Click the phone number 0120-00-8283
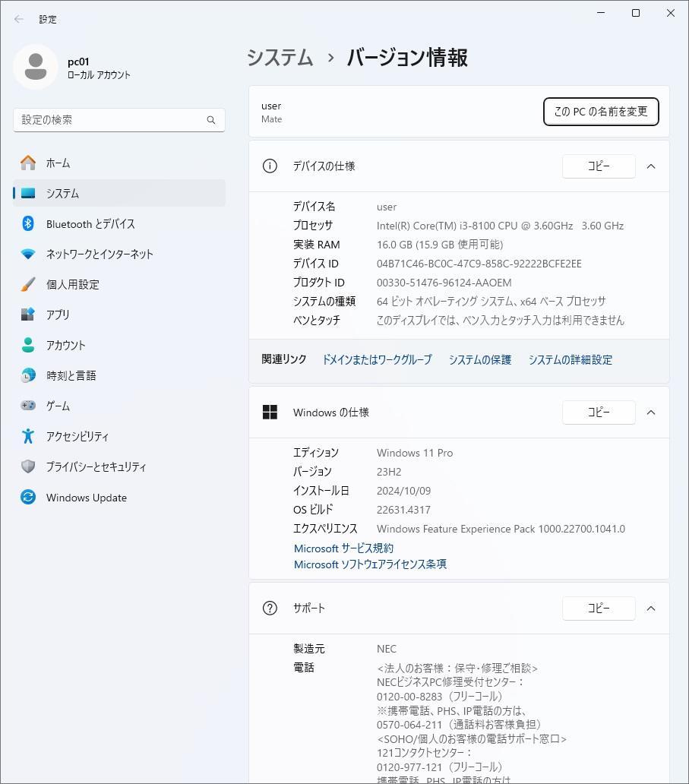Screen dimensions: 689x784 click(x=409, y=697)
